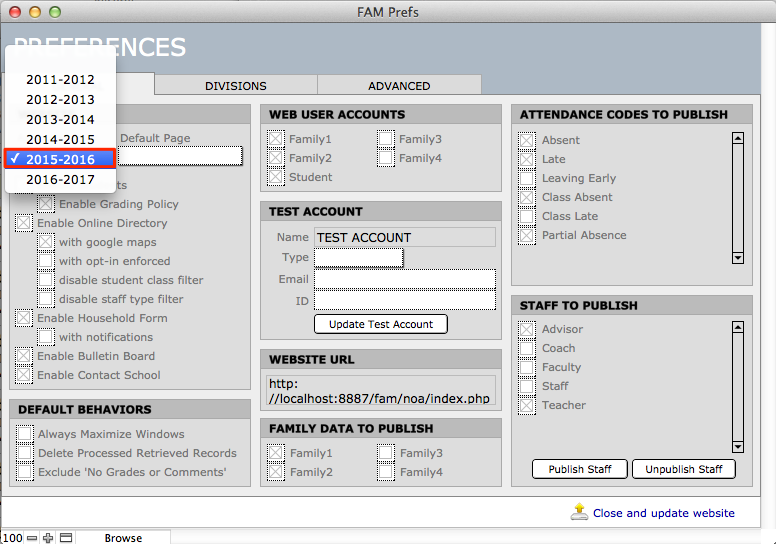Switch to the ADVANCED tab

pyautogui.click(x=399, y=86)
